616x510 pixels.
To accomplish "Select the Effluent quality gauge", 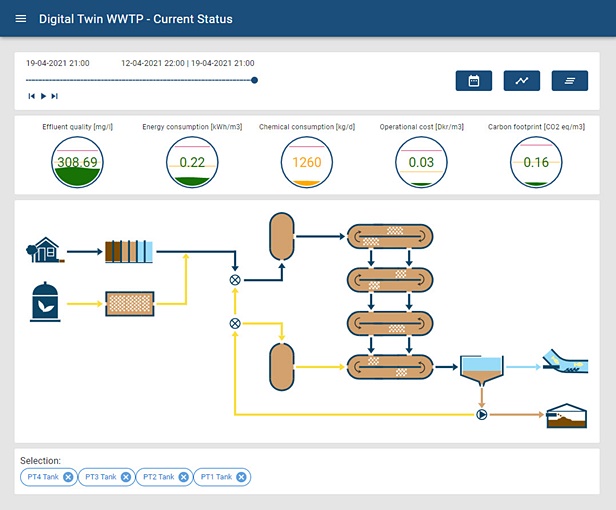I will tap(77, 162).
